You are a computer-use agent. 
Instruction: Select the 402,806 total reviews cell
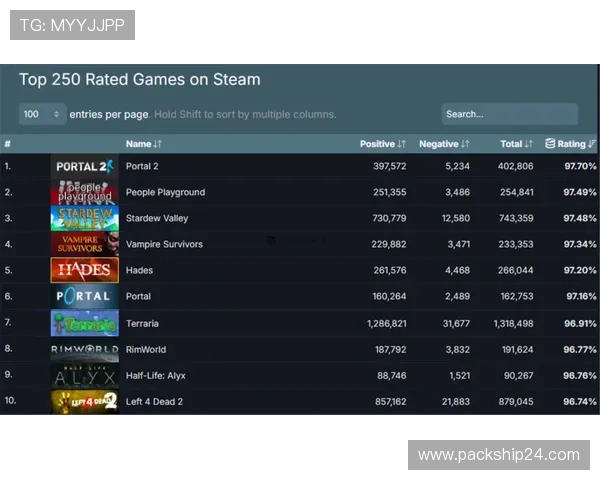click(x=515, y=166)
